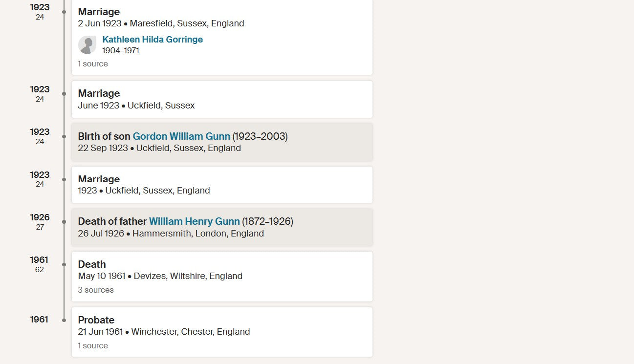Viewport: 634px width, 364px height.
Task: Open Kathleen Hilda Gorringe's profile link
Action: click(153, 40)
